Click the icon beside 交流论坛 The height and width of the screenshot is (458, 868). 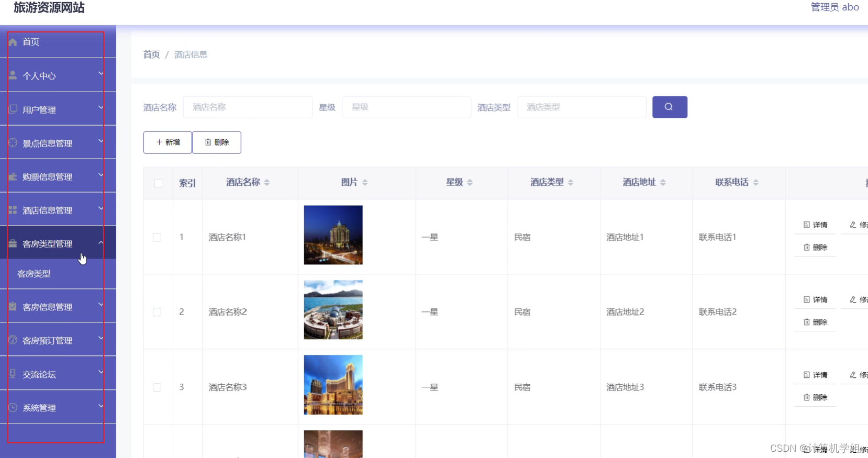click(x=13, y=374)
